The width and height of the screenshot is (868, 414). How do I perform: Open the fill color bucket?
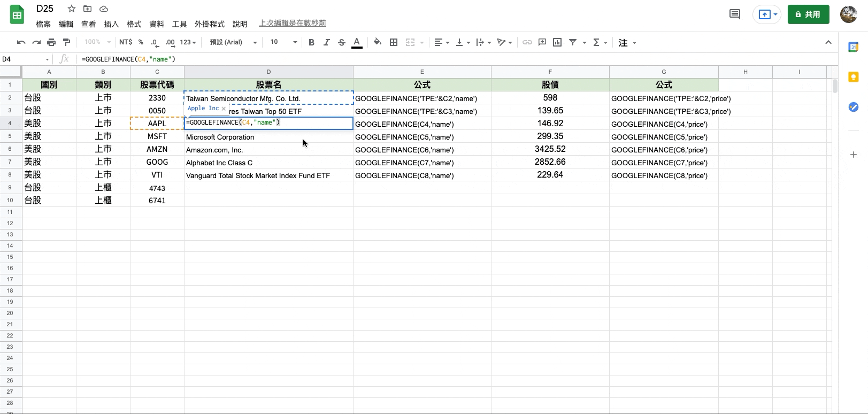click(x=378, y=42)
